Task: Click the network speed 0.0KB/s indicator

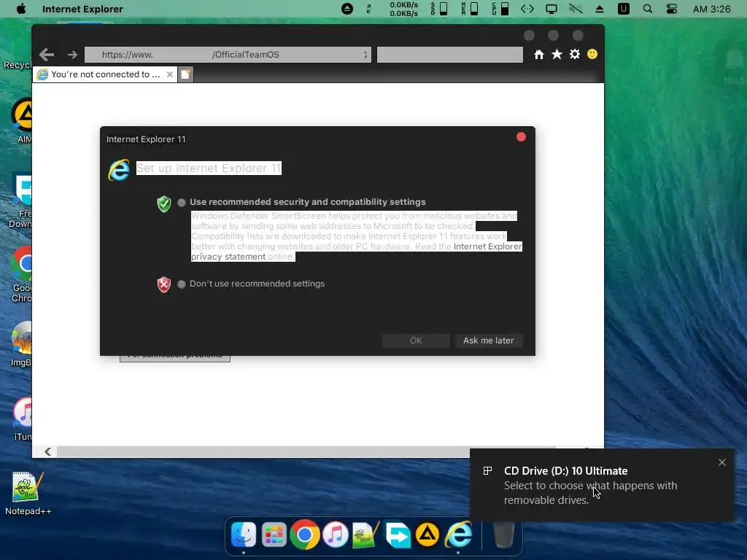Action: 403,9
